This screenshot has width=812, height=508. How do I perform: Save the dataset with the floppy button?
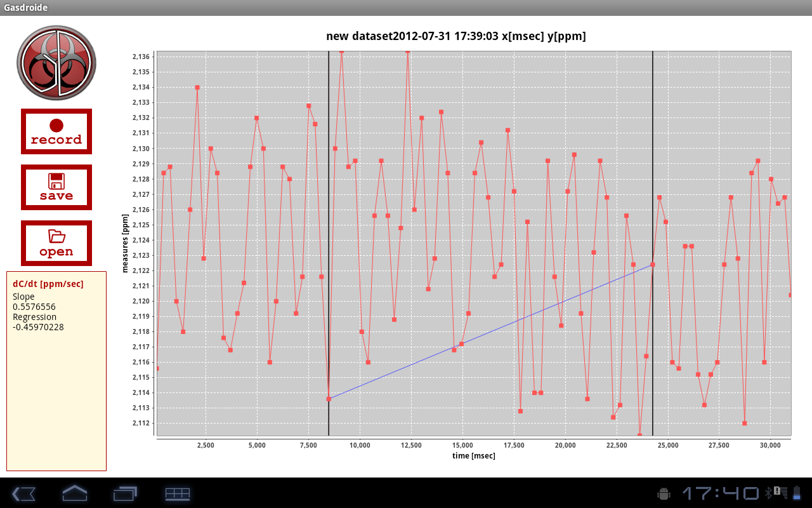[x=56, y=187]
